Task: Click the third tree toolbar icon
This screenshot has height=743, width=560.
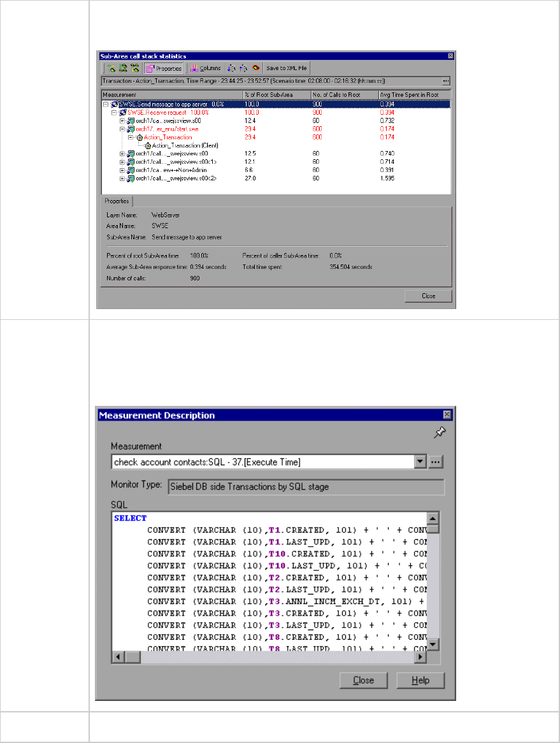Action: (x=134, y=68)
